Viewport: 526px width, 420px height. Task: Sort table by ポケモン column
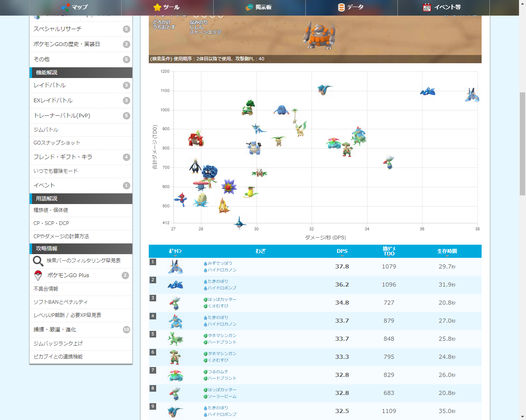(x=175, y=251)
